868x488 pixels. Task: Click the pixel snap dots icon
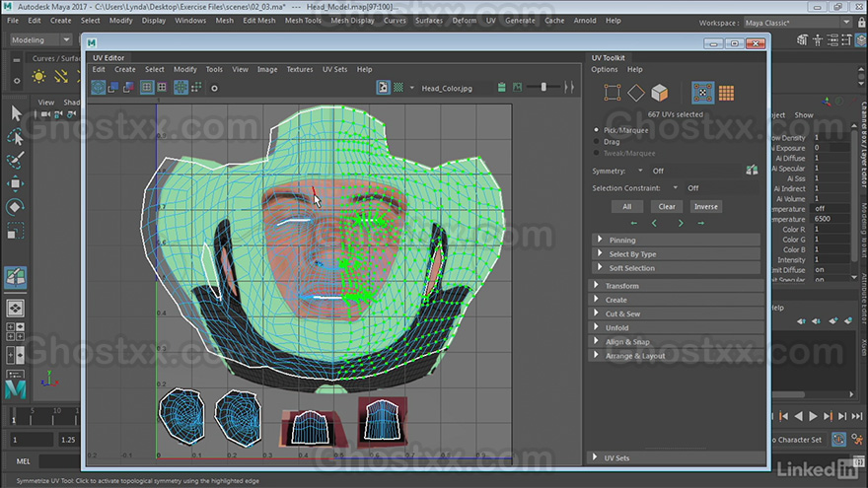tap(196, 88)
